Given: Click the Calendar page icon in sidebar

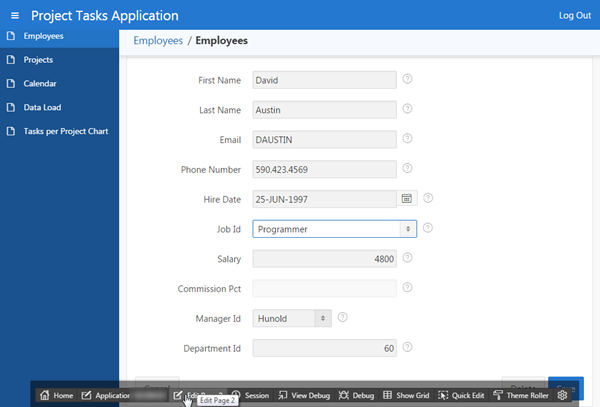Looking at the screenshot, I should coord(11,83).
